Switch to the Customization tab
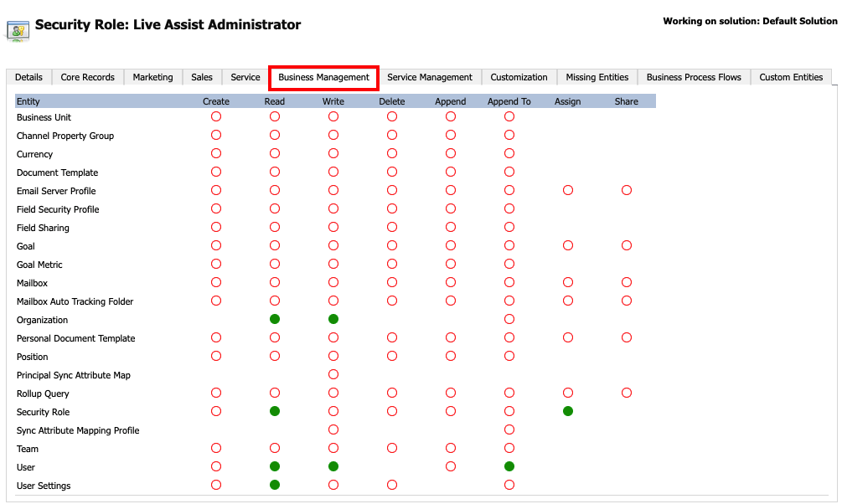This screenshot has height=504, width=842. point(519,77)
